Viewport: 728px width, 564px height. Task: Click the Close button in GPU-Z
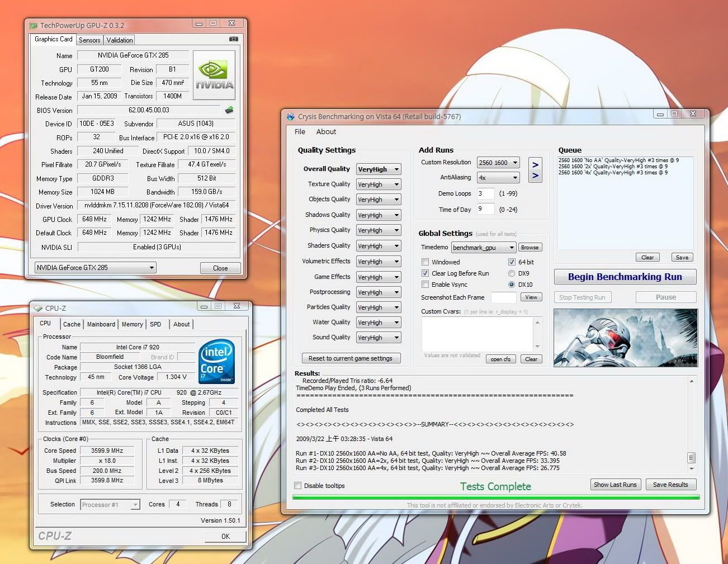tap(220, 268)
